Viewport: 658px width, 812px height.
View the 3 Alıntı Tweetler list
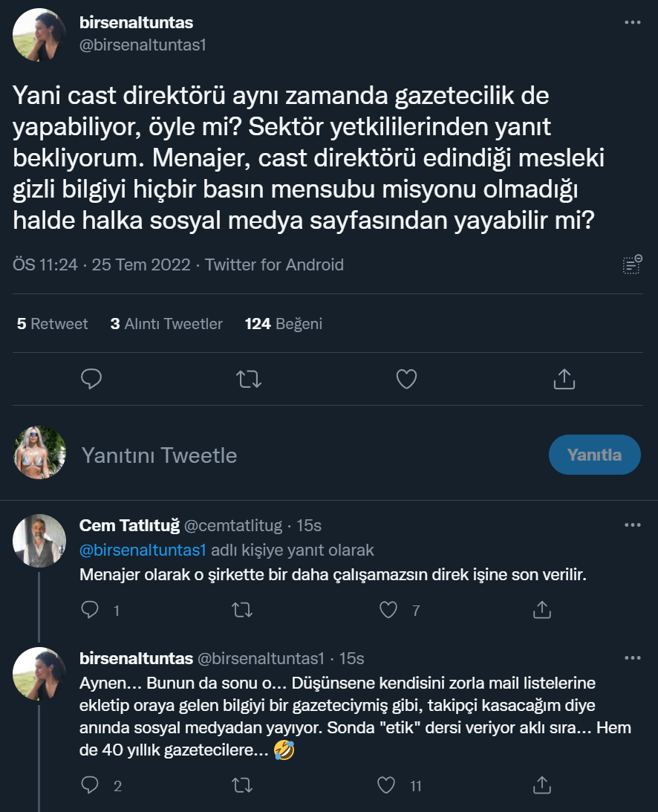pyautogui.click(x=166, y=324)
